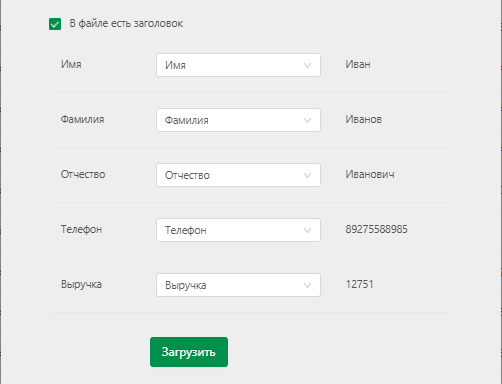Open the Имя column mapping dropdown
Screen dimensions: 502x384
point(238,65)
